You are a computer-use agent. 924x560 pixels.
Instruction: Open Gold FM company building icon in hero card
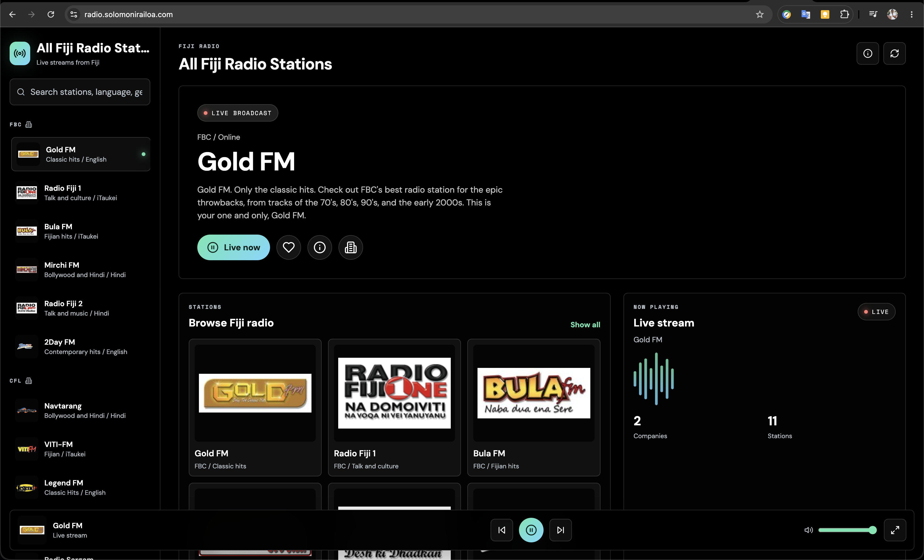(x=351, y=247)
